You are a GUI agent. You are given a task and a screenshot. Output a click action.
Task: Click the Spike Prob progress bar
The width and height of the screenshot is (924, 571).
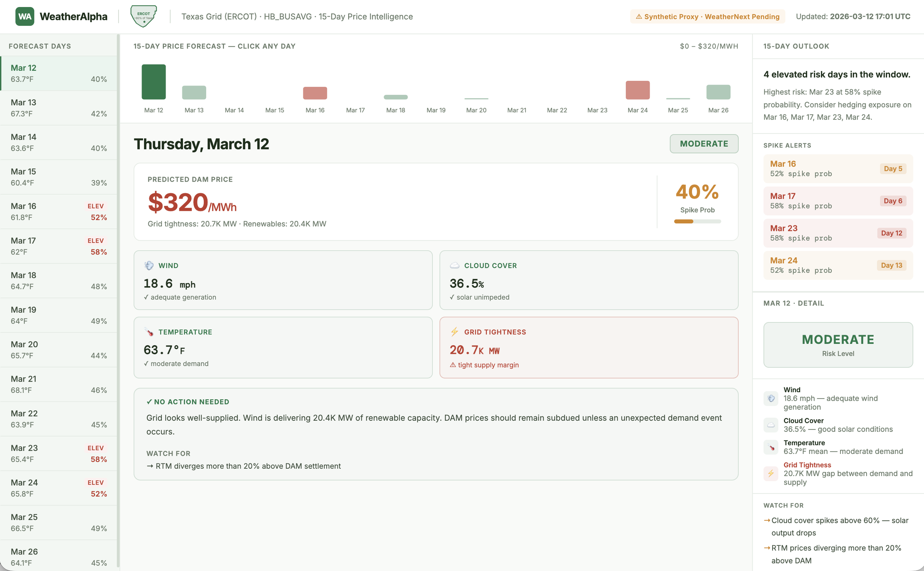(697, 221)
